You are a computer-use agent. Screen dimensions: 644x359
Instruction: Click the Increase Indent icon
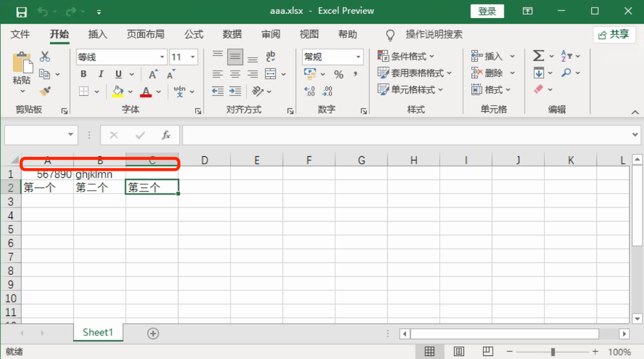tap(235, 91)
